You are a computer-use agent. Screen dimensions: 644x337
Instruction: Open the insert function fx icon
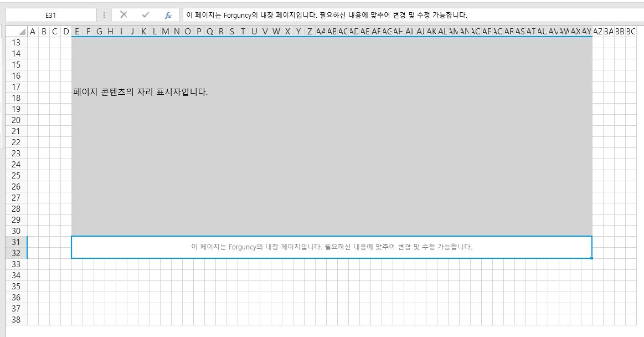point(168,15)
